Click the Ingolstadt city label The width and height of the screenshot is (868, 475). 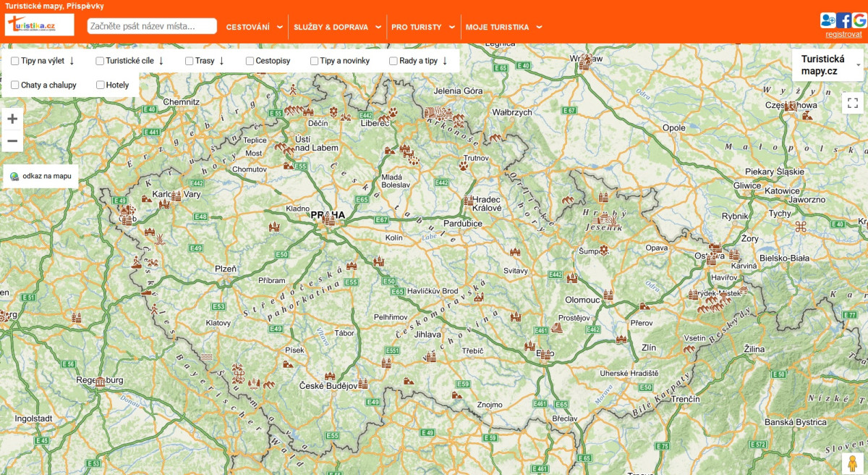tap(34, 419)
